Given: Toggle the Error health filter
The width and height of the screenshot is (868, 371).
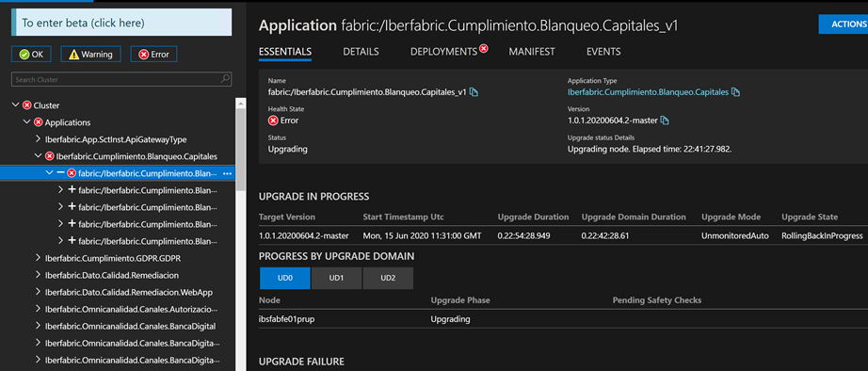Looking at the screenshot, I should tap(153, 55).
